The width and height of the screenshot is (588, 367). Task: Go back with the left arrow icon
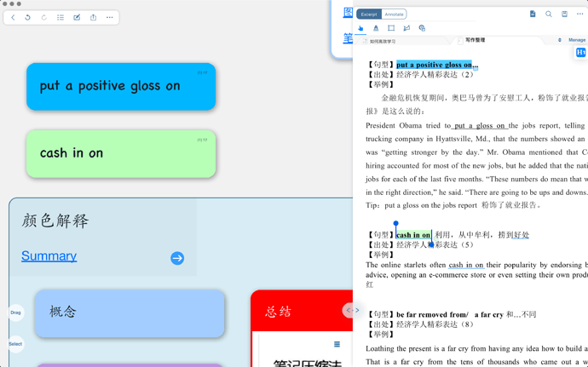click(x=13, y=17)
